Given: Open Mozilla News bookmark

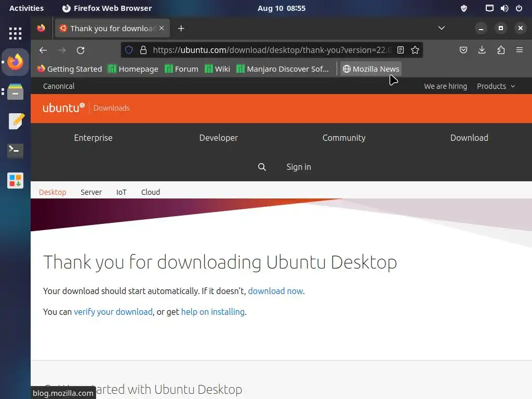Looking at the screenshot, I should [371, 69].
